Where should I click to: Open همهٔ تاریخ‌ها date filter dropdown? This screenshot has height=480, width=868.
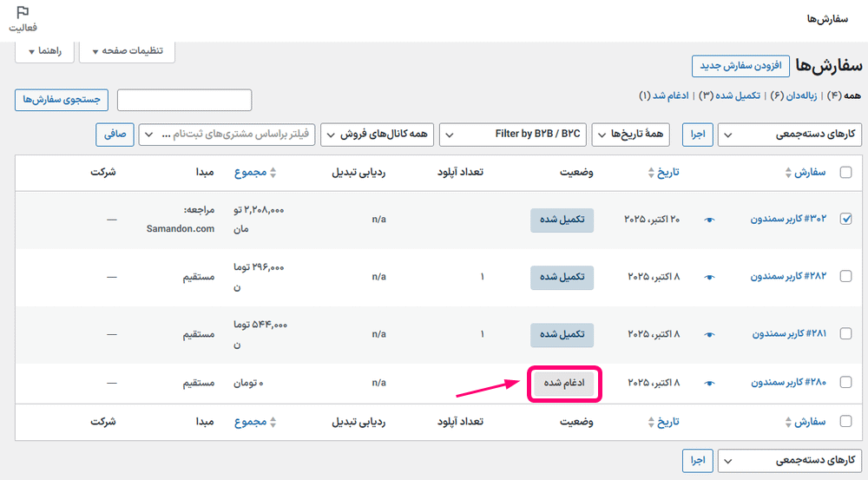pyautogui.click(x=630, y=135)
